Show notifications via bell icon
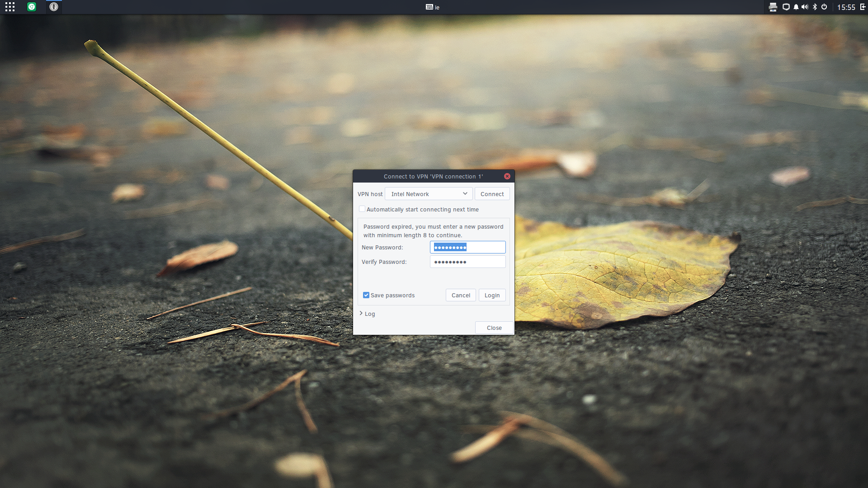This screenshot has height=488, width=868. (796, 7)
